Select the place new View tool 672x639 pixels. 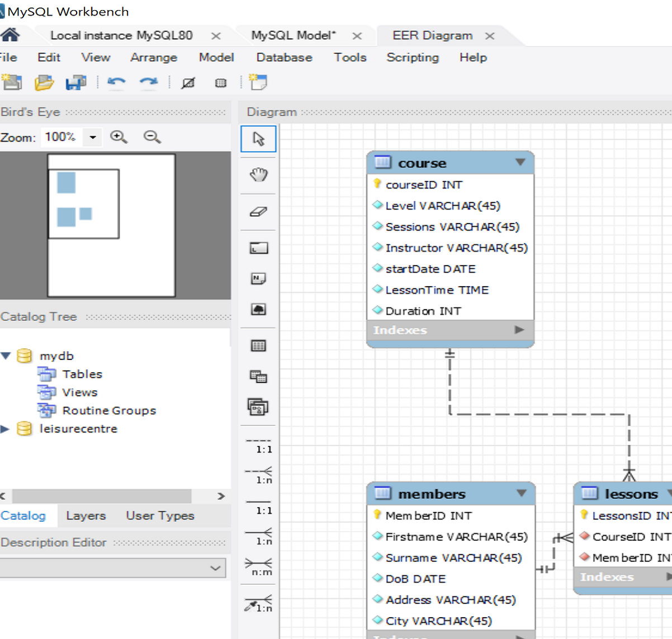(x=258, y=376)
